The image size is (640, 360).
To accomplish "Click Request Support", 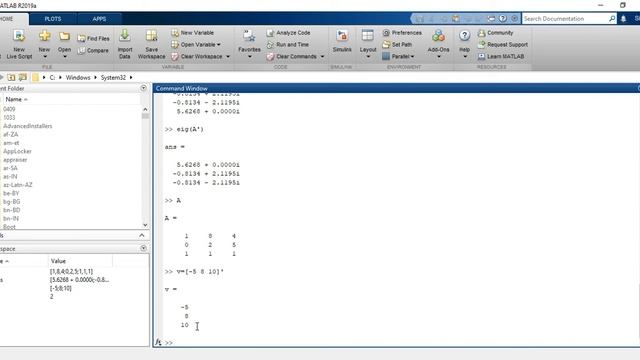I will pyautogui.click(x=503, y=44).
